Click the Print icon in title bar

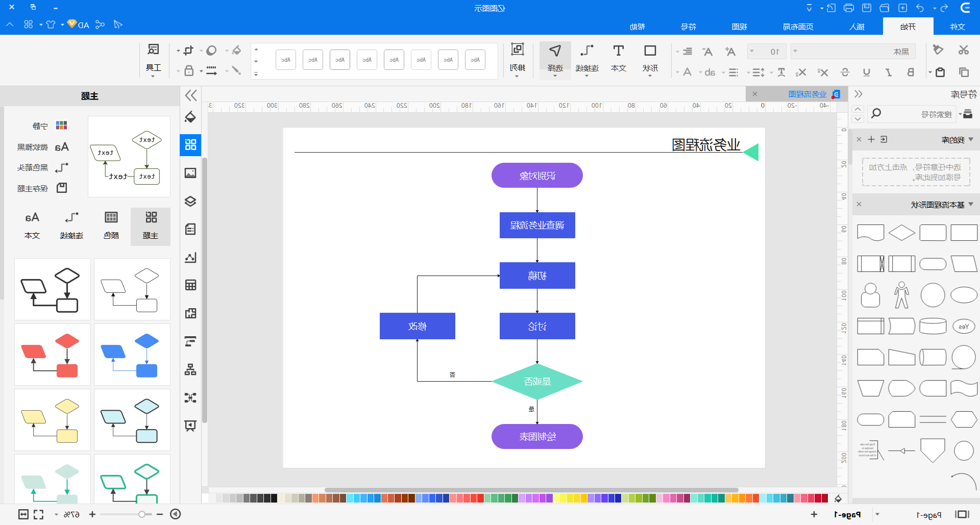click(849, 8)
